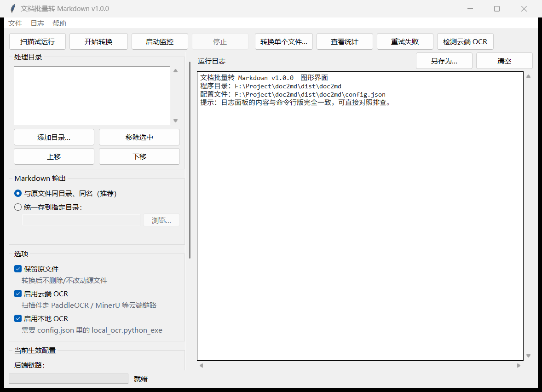Click the 移除选中 button
542x392 pixels.
139,137
